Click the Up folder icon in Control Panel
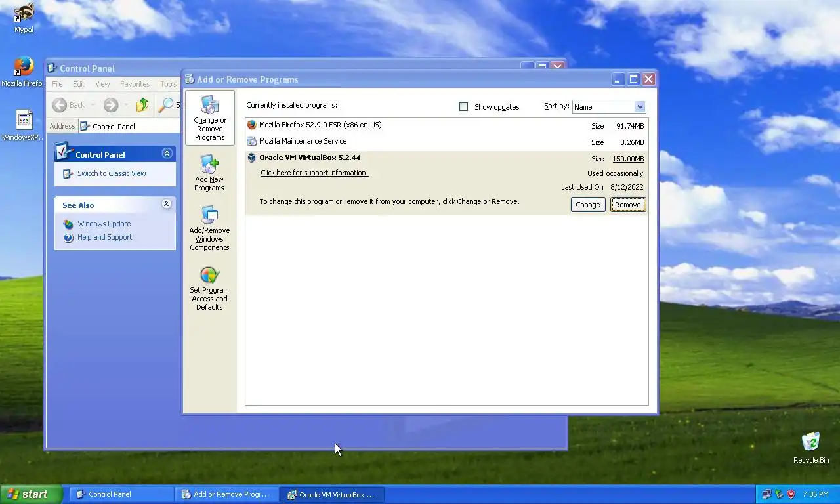The image size is (840, 504). click(x=142, y=105)
